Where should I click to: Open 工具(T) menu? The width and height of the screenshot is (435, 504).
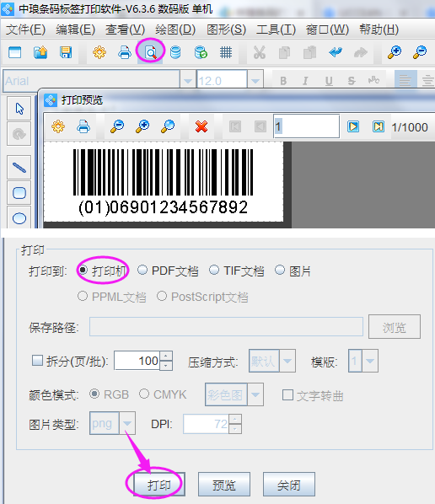(x=276, y=29)
